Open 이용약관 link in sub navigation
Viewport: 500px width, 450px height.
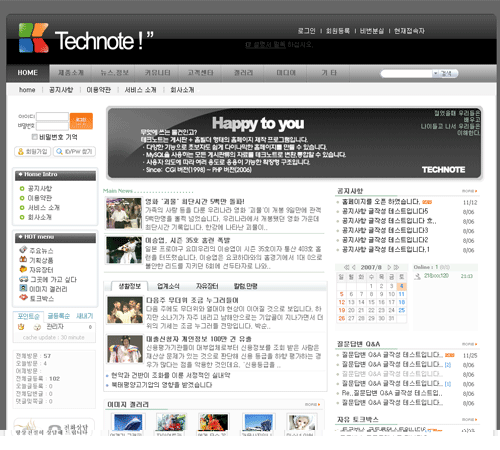tap(99, 90)
